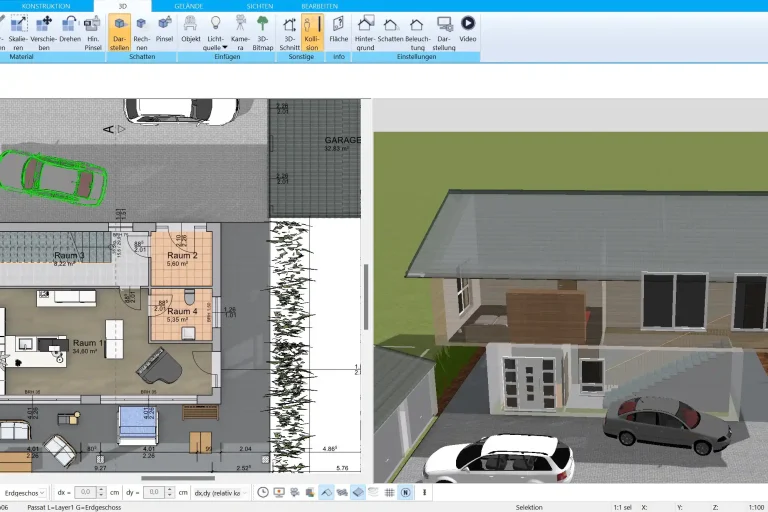Screen dimensions: 768x512
Task: Click the Lichtquelle bulb icon
Action: tap(216, 23)
